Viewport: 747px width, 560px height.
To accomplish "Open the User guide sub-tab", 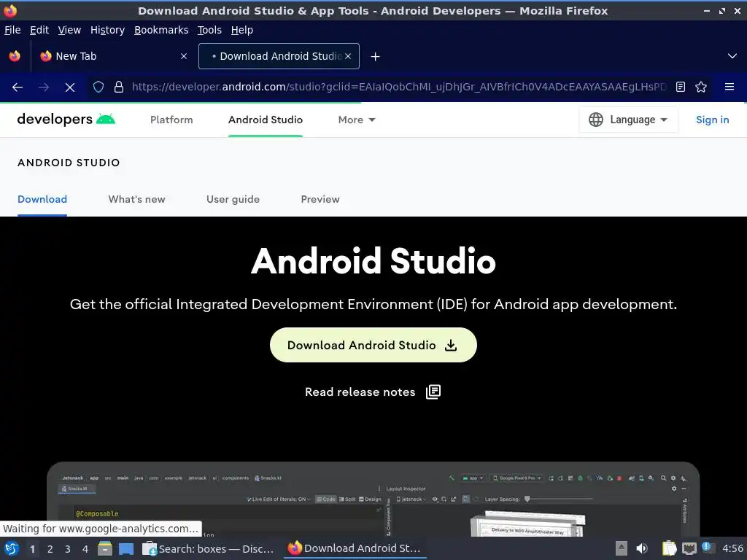I will (233, 200).
